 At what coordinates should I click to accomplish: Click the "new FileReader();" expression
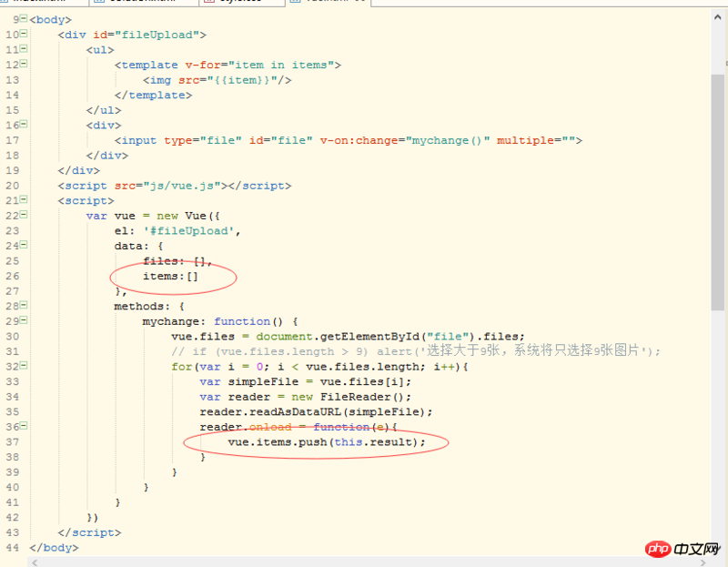coord(351,397)
